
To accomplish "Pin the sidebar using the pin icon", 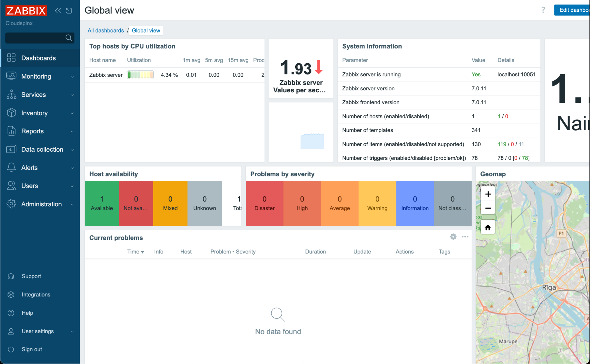I will pyautogui.click(x=69, y=10).
